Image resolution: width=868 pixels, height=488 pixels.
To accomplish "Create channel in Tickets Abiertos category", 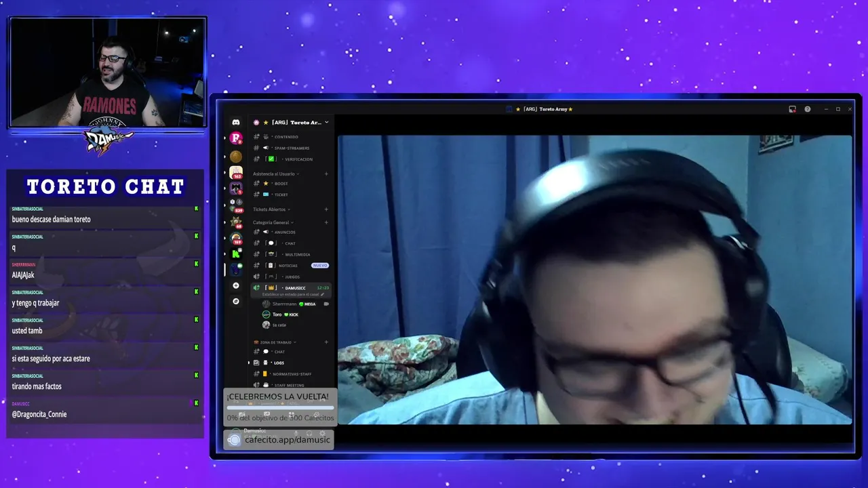I will 326,209.
